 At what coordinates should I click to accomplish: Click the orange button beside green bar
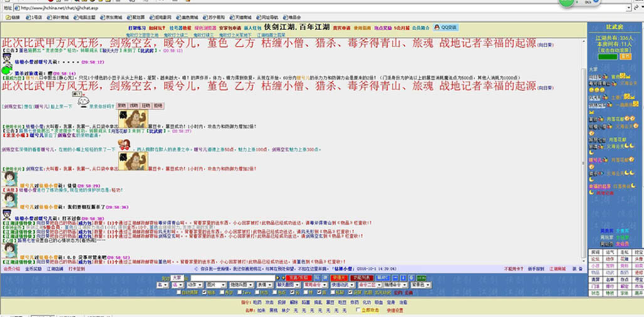pyautogui.click(x=626, y=56)
